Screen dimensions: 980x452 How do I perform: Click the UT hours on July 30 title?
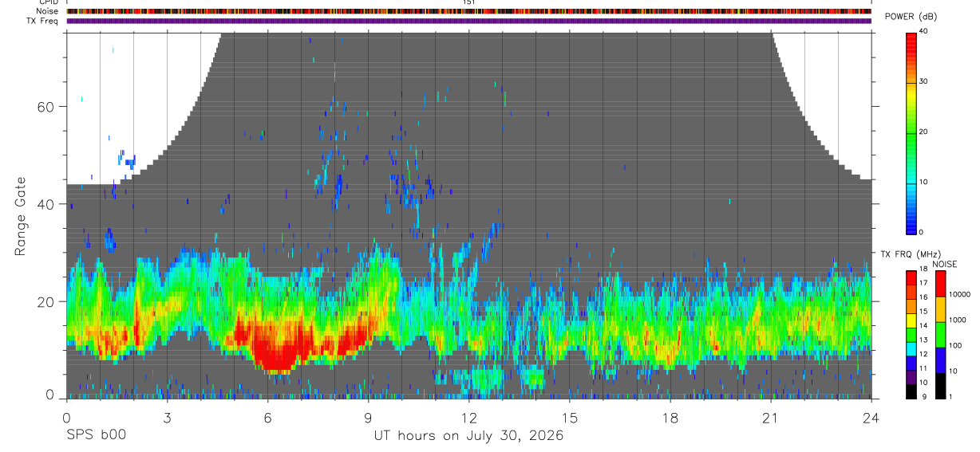[468, 436]
